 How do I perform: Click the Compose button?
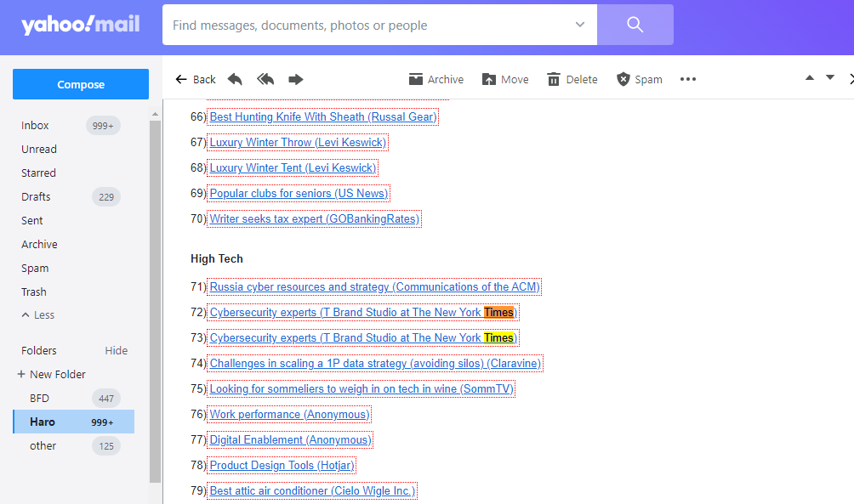[81, 84]
